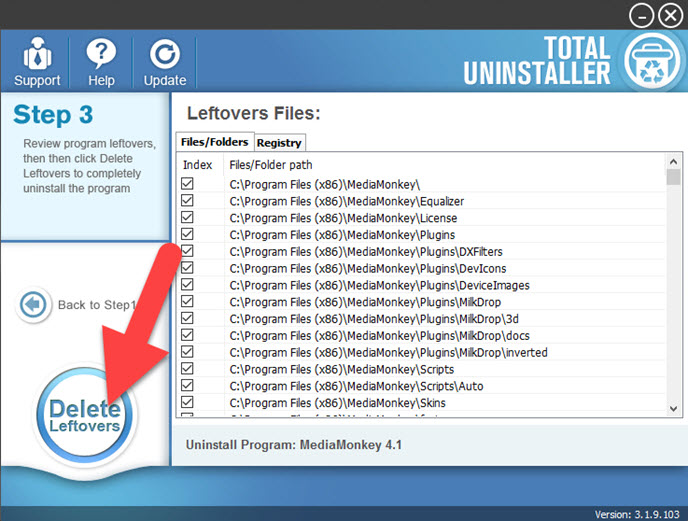Select the Plugins\MilkDrop\docs path row
The width and height of the screenshot is (688, 521).
[380, 336]
